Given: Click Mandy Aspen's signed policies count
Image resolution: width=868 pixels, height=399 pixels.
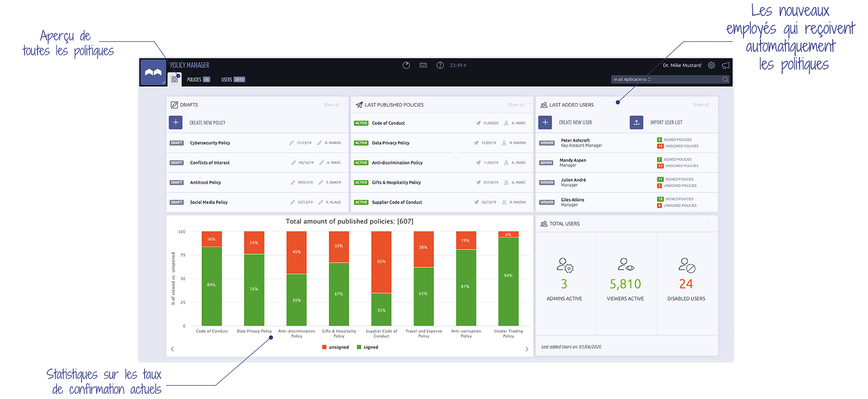Looking at the screenshot, I should click(x=659, y=159).
